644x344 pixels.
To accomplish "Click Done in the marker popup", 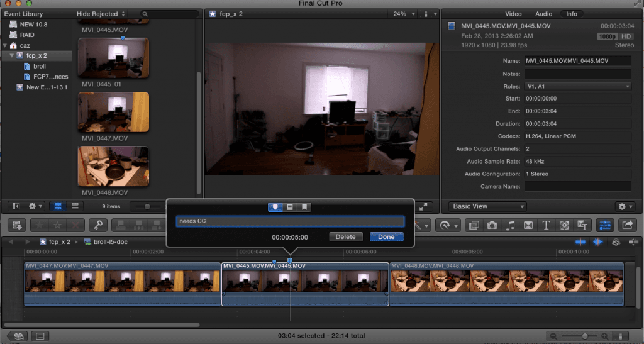I will point(386,237).
